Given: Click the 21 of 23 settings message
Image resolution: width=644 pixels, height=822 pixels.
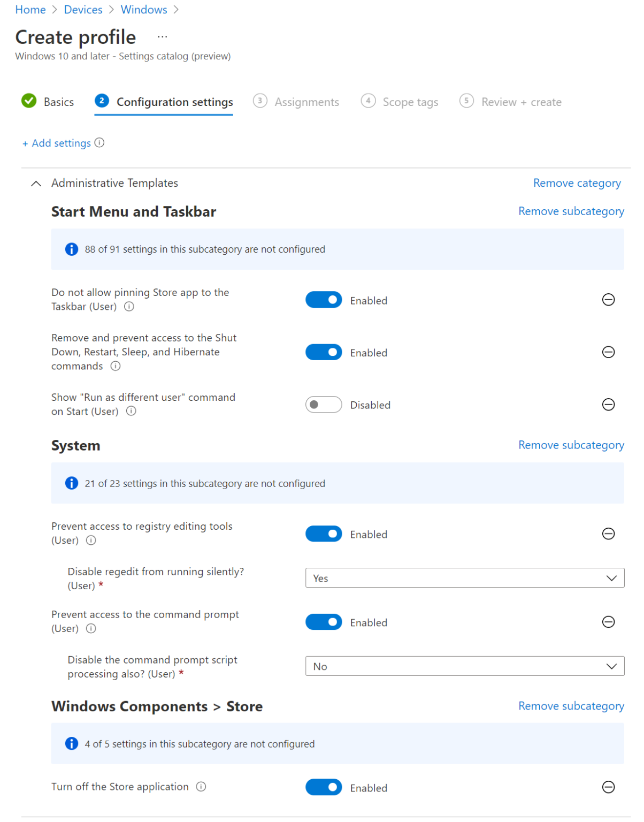Looking at the screenshot, I should point(205,483).
